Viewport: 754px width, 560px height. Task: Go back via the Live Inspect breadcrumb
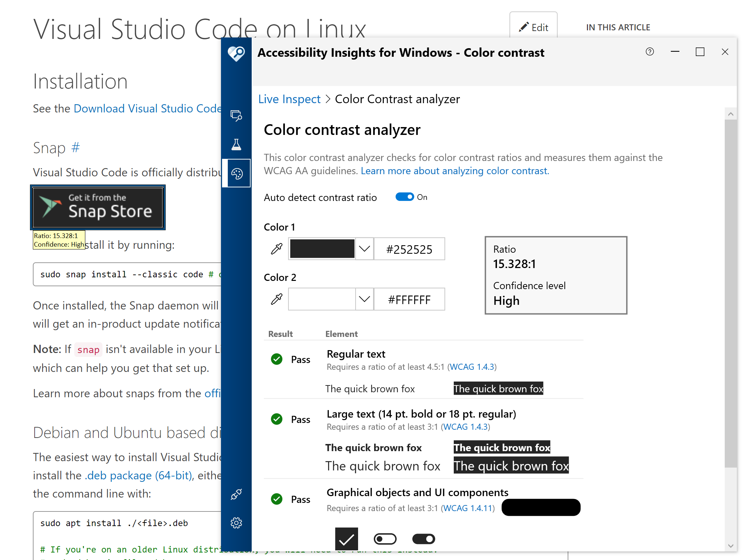pyautogui.click(x=289, y=99)
